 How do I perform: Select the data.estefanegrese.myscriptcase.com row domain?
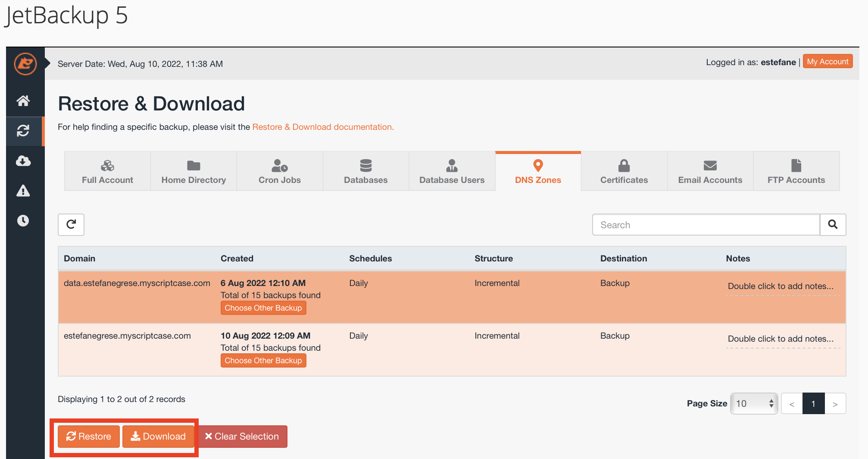point(137,283)
